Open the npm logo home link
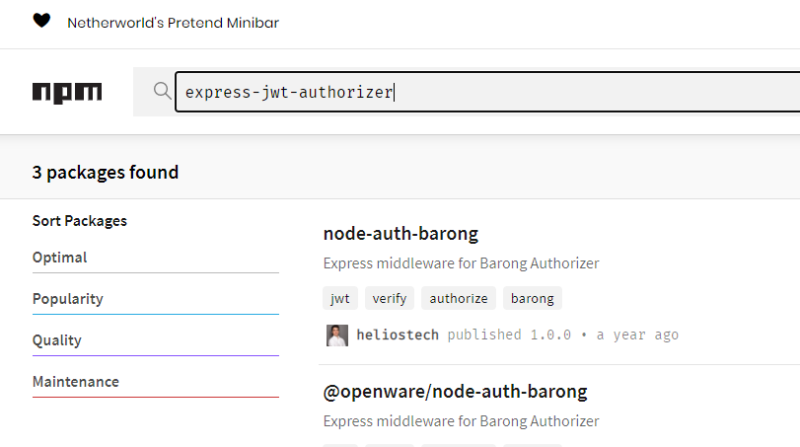This screenshot has height=447, width=800. pos(67,92)
